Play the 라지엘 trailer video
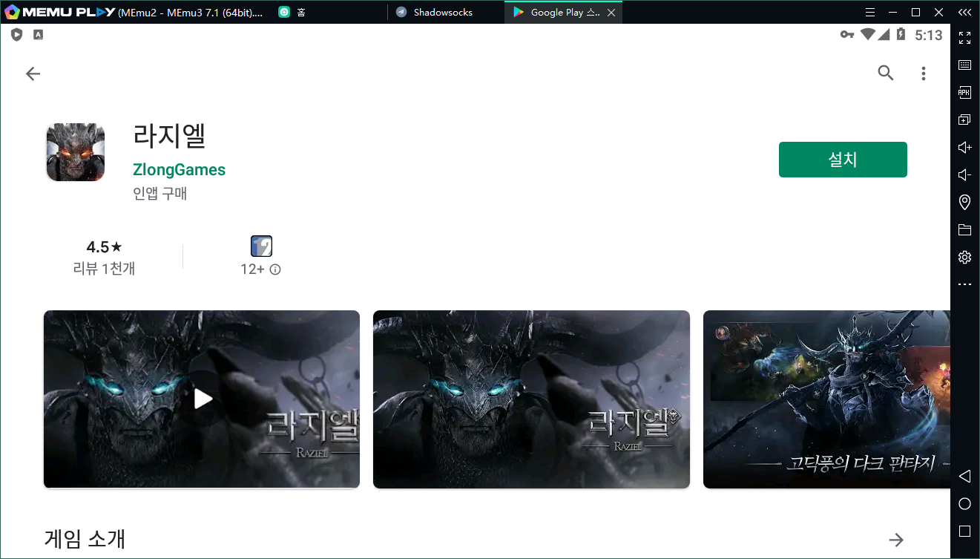This screenshot has height=559, width=980. point(203,399)
